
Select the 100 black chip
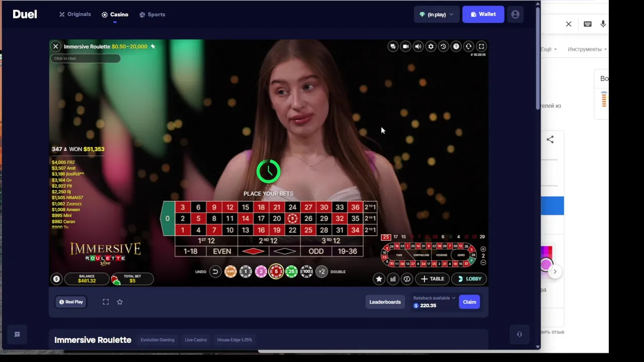pos(306,271)
